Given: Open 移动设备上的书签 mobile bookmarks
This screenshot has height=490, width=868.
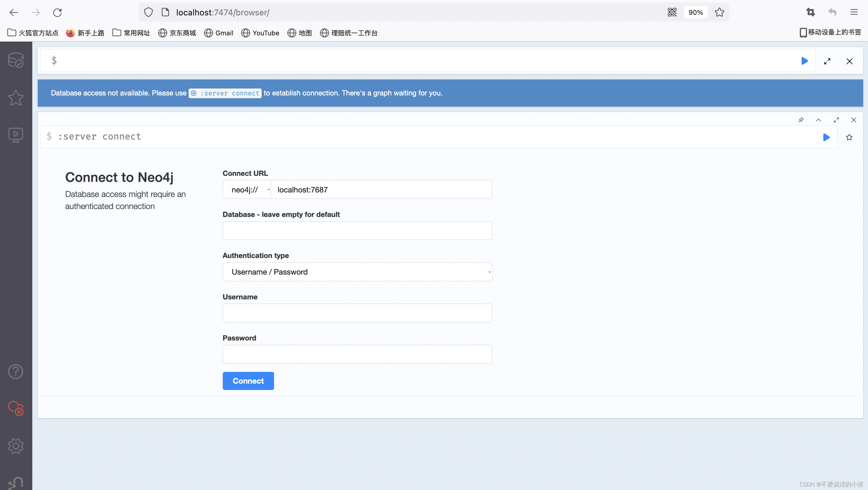Looking at the screenshot, I should (x=830, y=32).
